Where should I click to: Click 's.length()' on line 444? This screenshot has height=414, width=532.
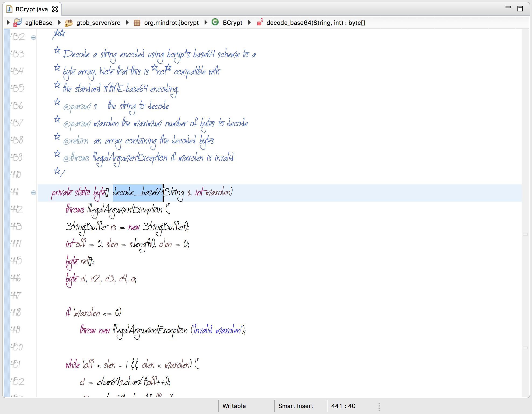[142, 244]
